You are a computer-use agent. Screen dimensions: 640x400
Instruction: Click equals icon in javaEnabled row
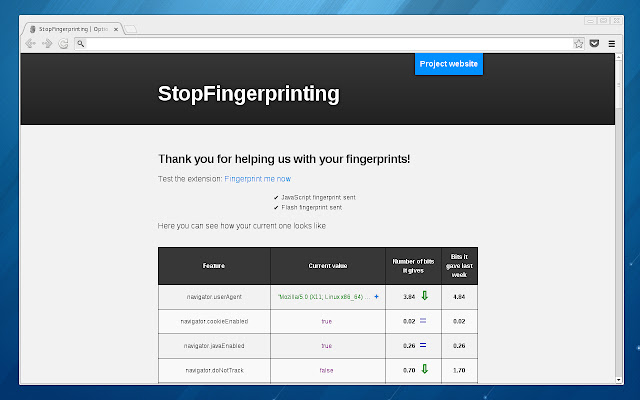(x=423, y=345)
